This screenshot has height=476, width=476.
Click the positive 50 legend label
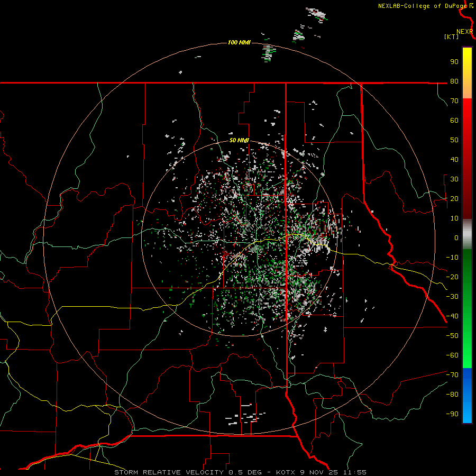[454, 140]
